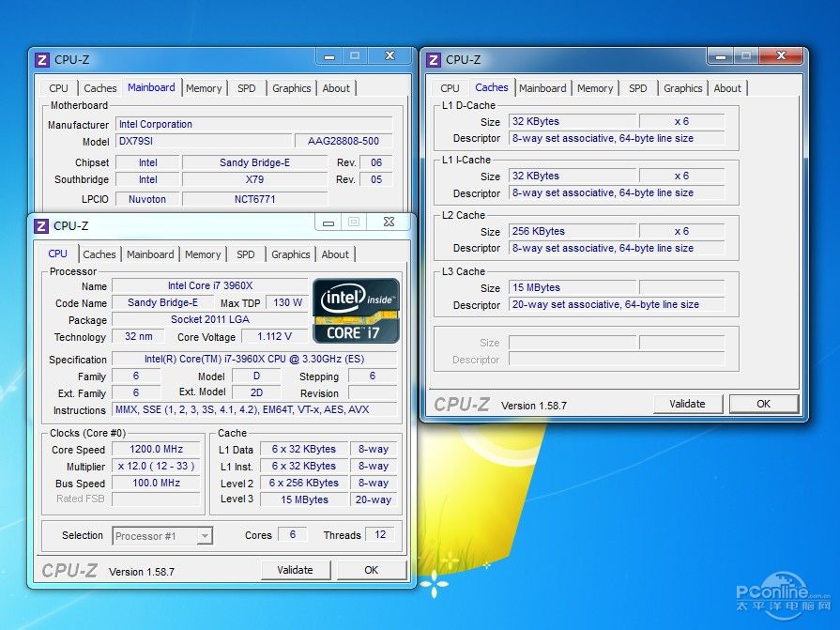Screen dimensions: 840x630
Task: Click the Z icon on the Caches window title bar
Action: (x=433, y=59)
